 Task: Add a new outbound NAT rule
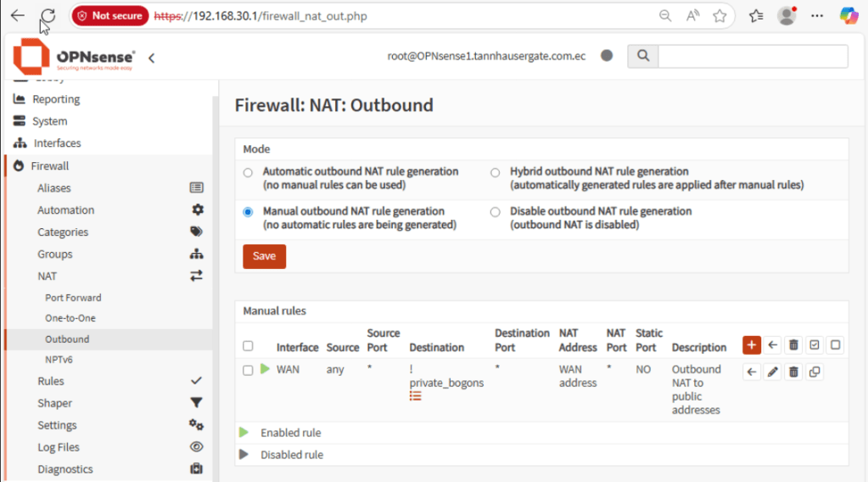pos(751,345)
